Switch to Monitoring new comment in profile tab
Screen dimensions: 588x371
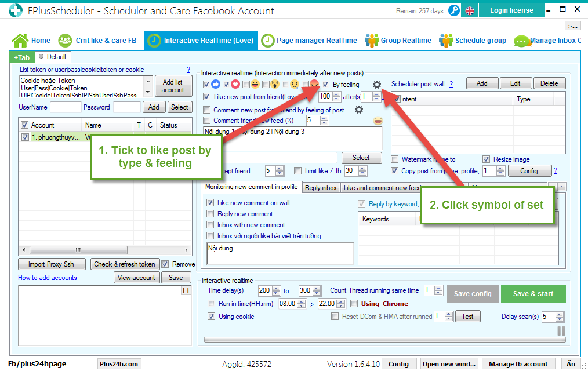pyautogui.click(x=251, y=187)
